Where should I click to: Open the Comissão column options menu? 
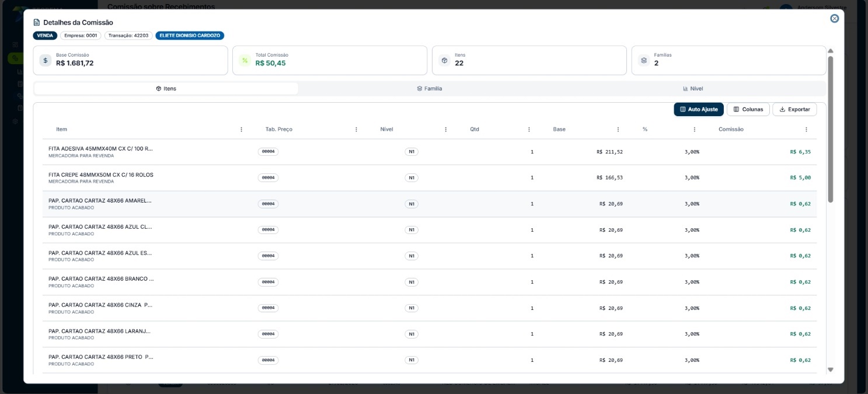point(806,129)
